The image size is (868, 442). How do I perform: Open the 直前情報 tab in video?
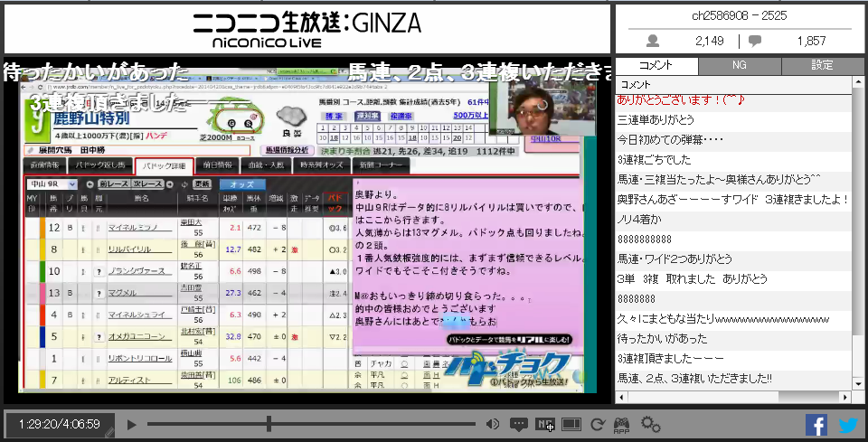coord(44,165)
